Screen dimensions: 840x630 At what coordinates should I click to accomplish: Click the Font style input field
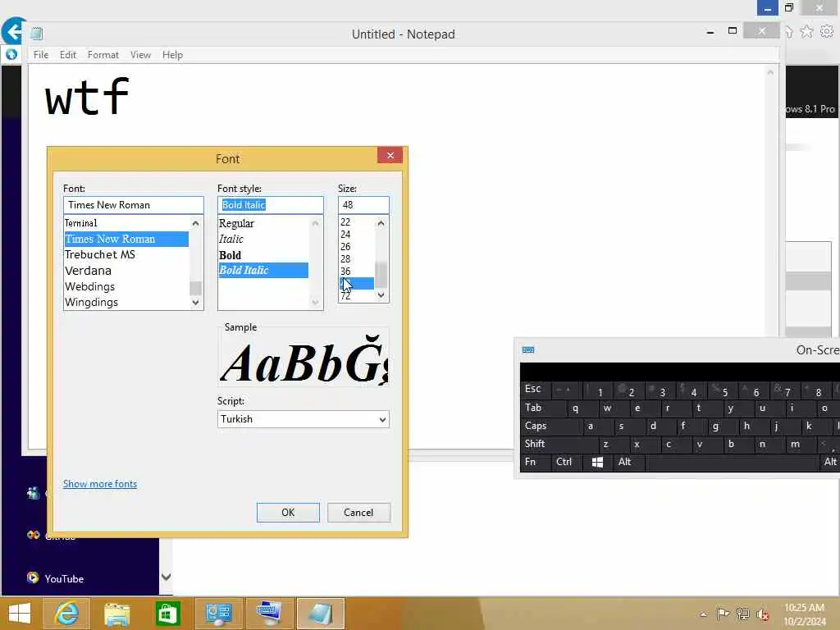[271, 204]
